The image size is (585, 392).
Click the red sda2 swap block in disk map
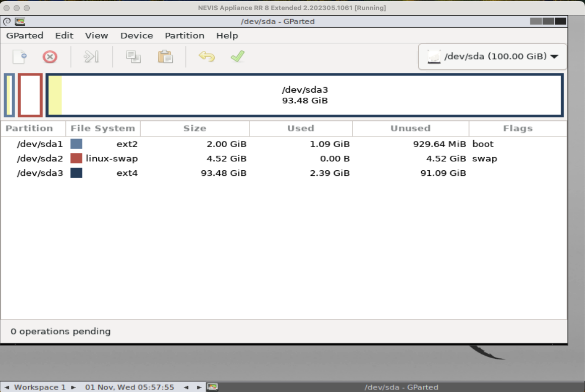(x=30, y=95)
